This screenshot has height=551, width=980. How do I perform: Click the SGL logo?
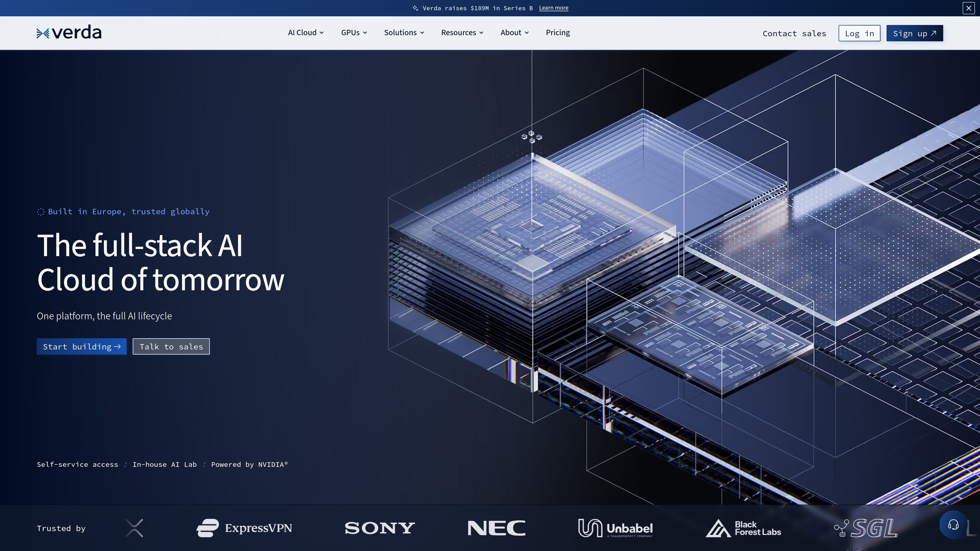click(866, 528)
